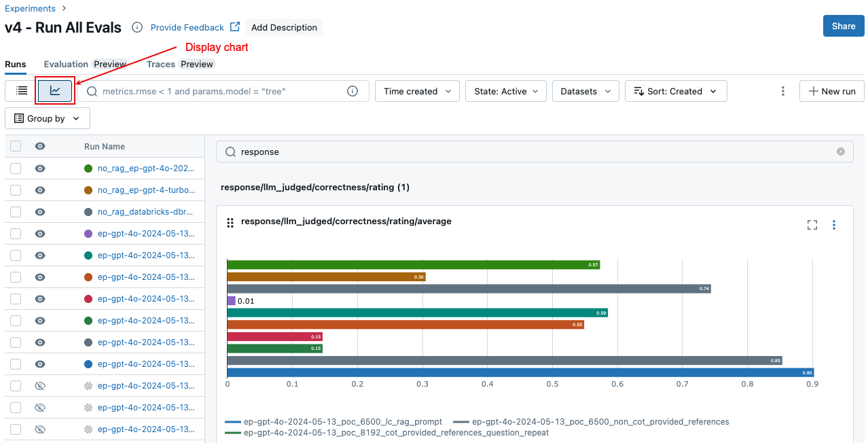Grab the drag handle on correctness chart
The height and width of the screenshot is (443, 868).
point(230,222)
